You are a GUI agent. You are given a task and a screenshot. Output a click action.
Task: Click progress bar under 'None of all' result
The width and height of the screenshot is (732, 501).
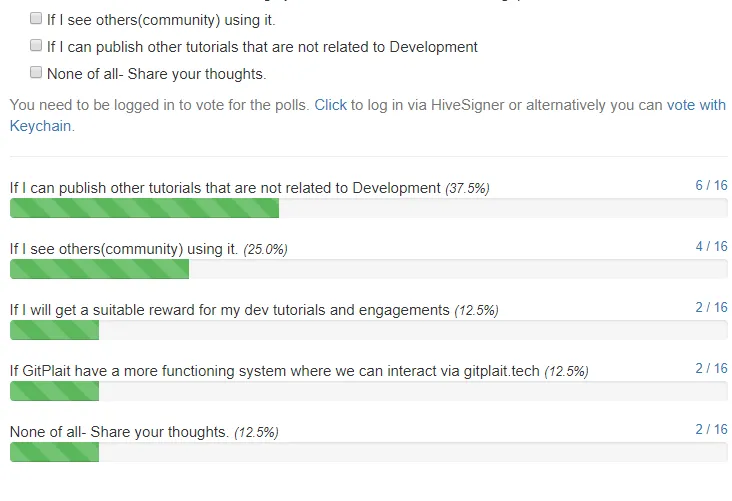55,452
